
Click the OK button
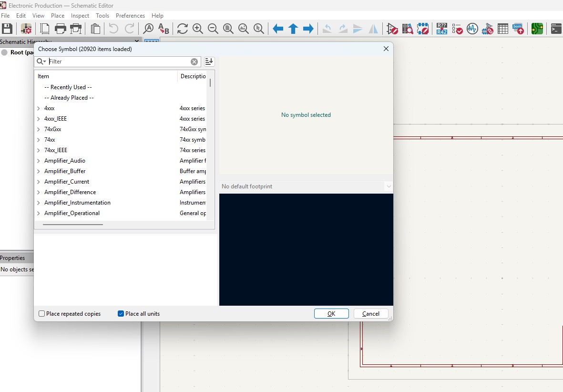(331, 314)
